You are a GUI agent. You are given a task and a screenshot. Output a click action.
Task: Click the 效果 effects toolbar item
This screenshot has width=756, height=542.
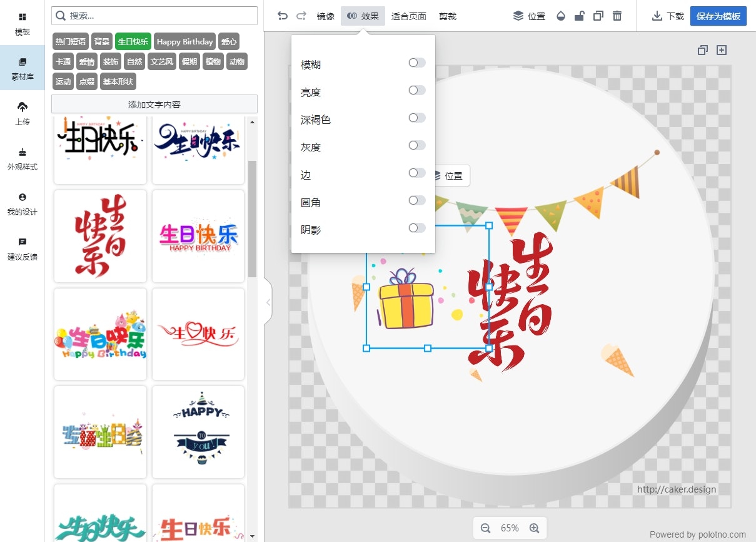tap(363, 16)
